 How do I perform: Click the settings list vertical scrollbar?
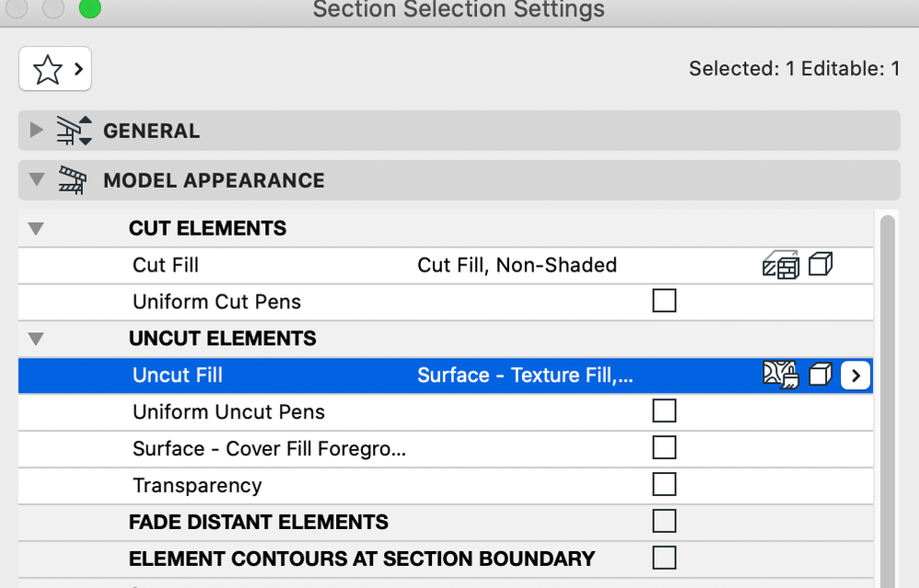click(x=888, y=400)
